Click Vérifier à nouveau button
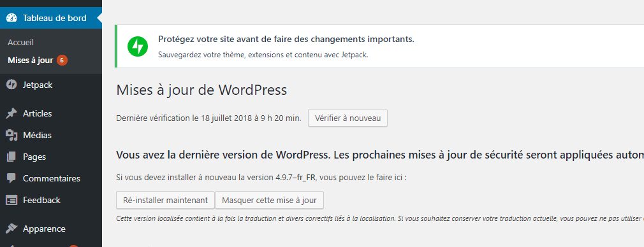 348,118
